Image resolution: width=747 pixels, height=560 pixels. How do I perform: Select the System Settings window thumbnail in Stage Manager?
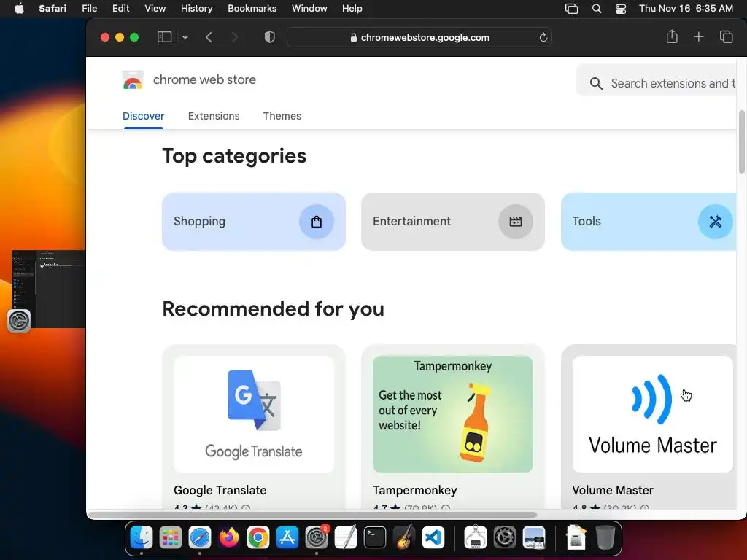[x=48, y=289]
